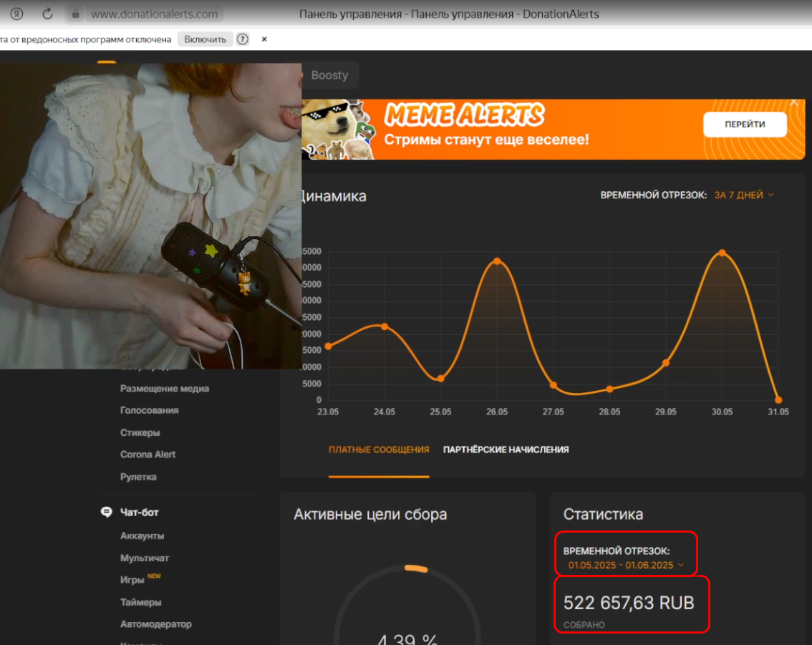This screenshot has height=645, width=812.
Task: Click the ВРЕМЕННОЙ ОТРЕЗОК label above the chart
Action: tap(654, 195)
